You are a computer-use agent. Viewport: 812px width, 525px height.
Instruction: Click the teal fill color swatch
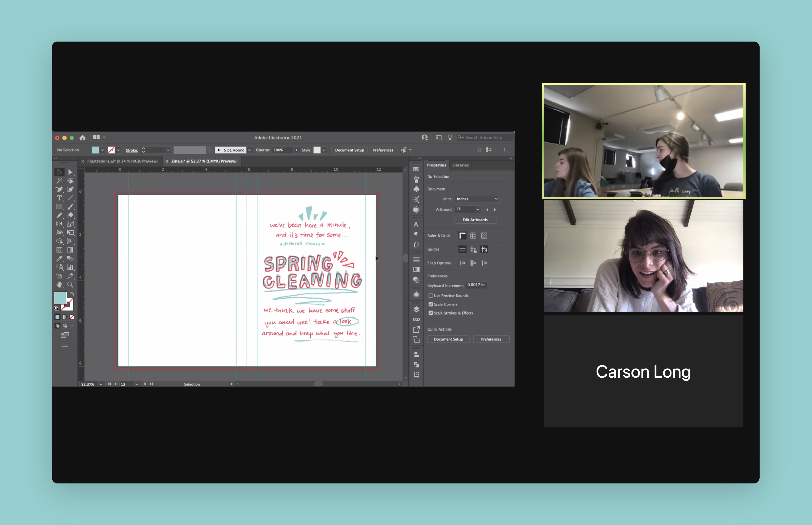[60, 298]
